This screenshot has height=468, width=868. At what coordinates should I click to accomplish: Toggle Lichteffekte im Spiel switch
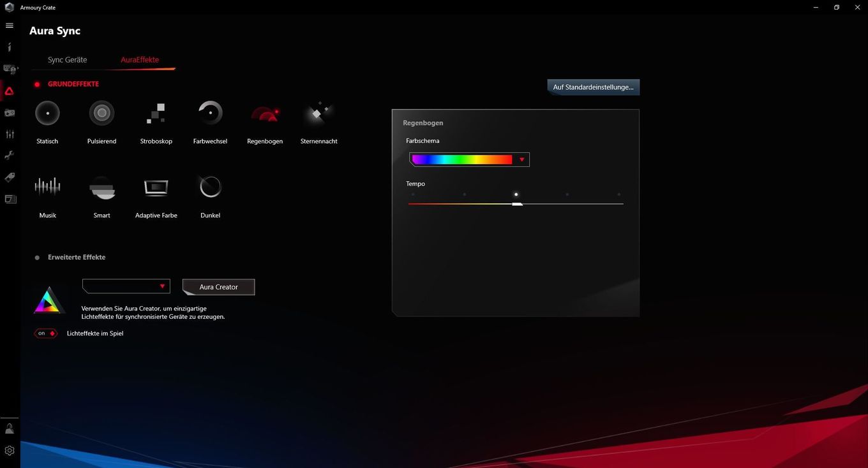pos(46,333)
